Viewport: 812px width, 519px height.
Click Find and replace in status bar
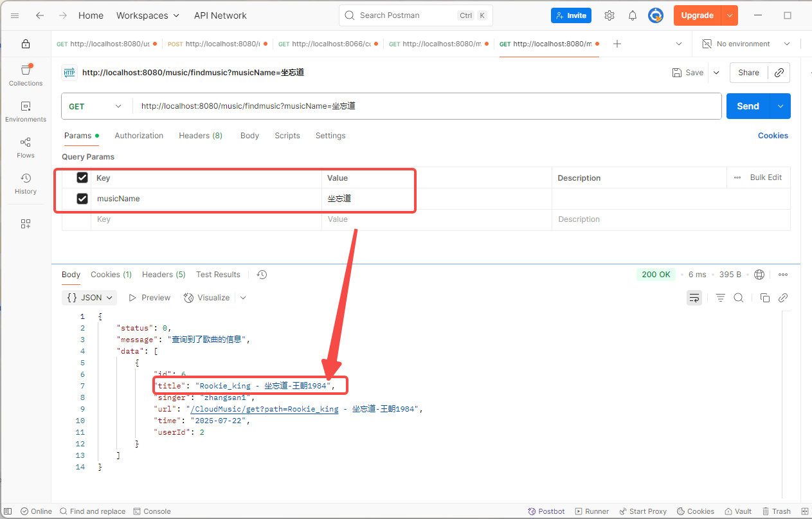93,511
